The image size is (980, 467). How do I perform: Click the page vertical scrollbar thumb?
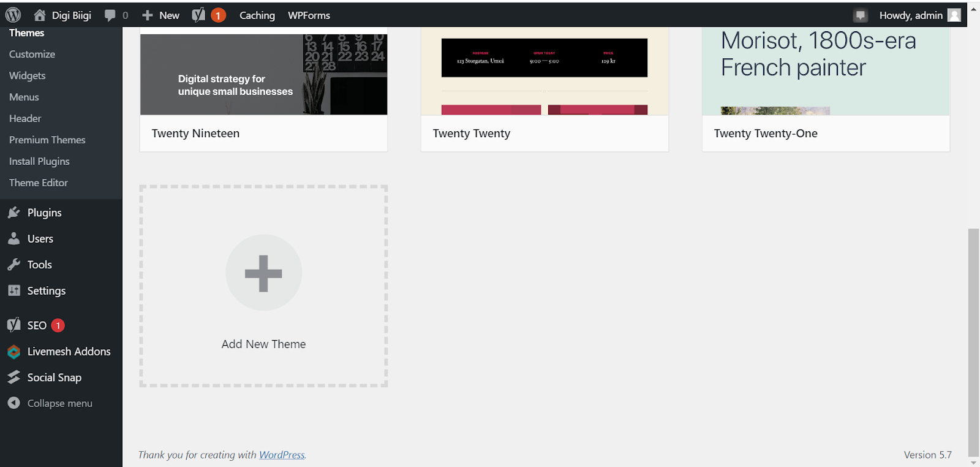click(x=973, y=342)
